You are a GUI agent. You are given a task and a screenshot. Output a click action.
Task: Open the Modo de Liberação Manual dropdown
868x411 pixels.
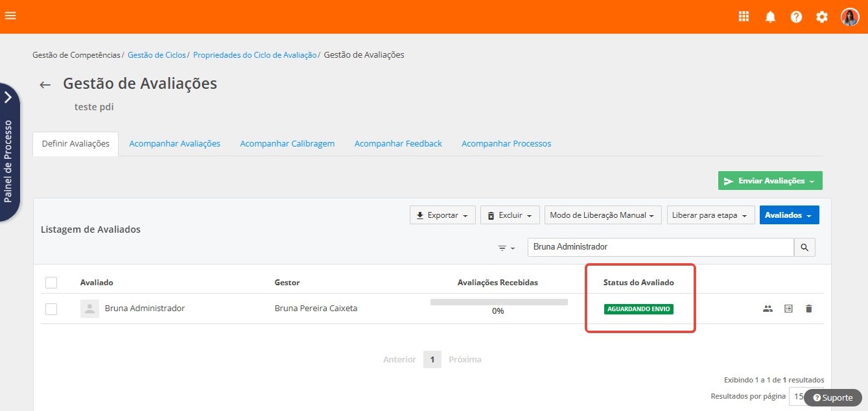(602, 215)
